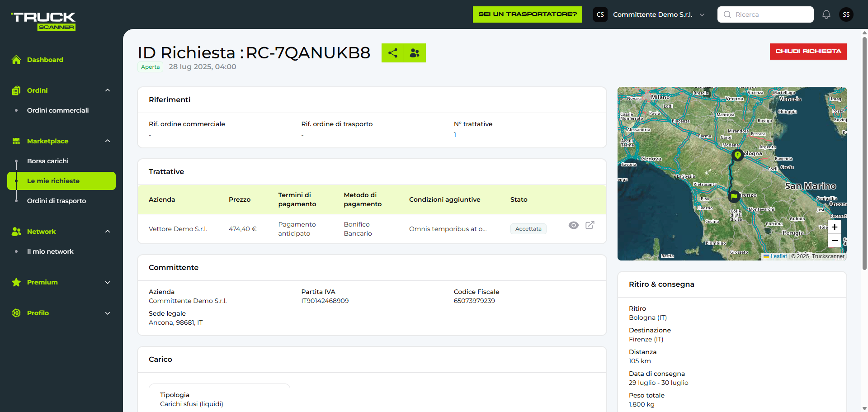
Task: Expand the Premium section
Action: (108, 282)
